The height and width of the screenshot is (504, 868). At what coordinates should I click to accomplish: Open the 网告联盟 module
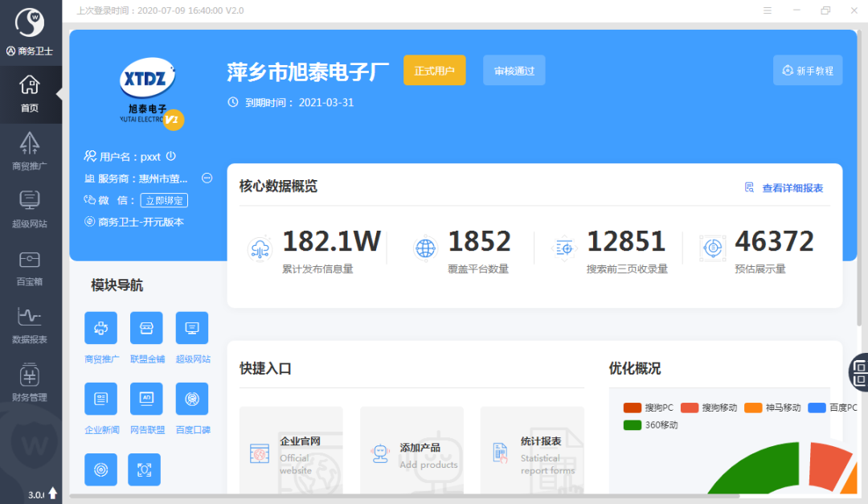tap(146, 399)
